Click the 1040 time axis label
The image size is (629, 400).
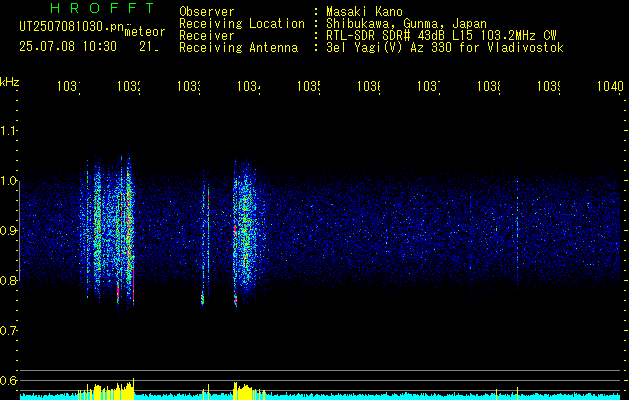click(x=611, y=86)
